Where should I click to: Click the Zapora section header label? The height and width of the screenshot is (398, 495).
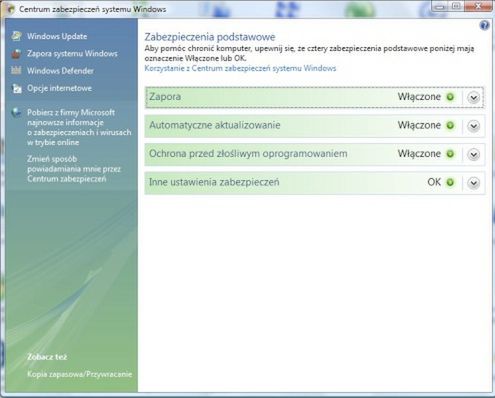(x=165, y=97)
